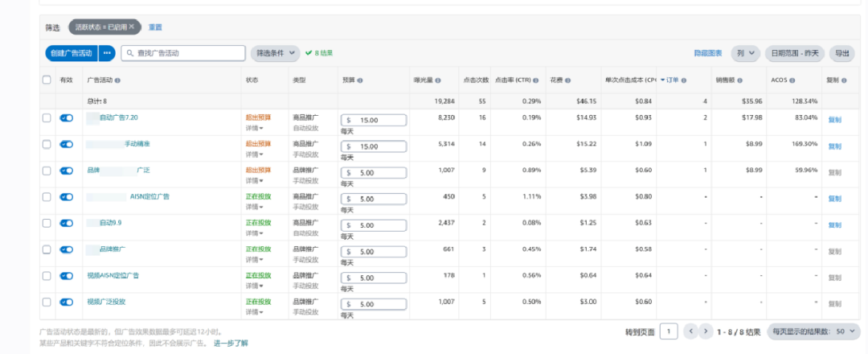Expand 详情 for 手动精准 row
The image size is (868, 354).
click(x=254, y=154)
